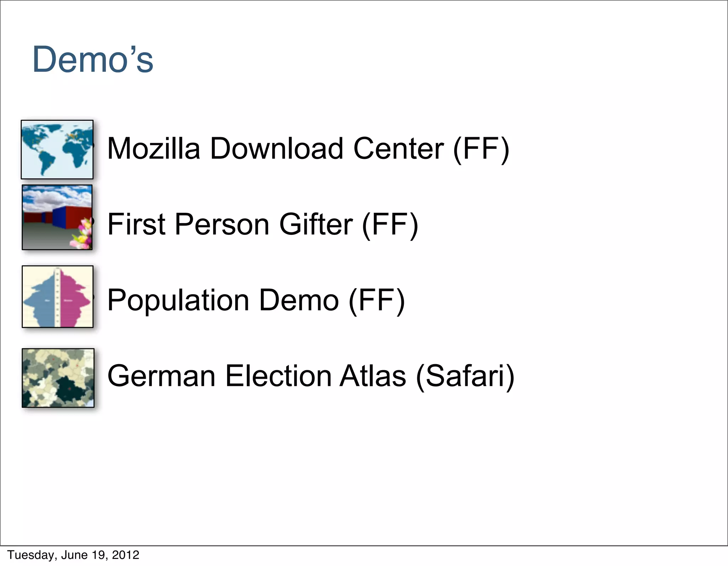
Task: Open the First Person Gifter thumbnail
Action: point(57,217)
